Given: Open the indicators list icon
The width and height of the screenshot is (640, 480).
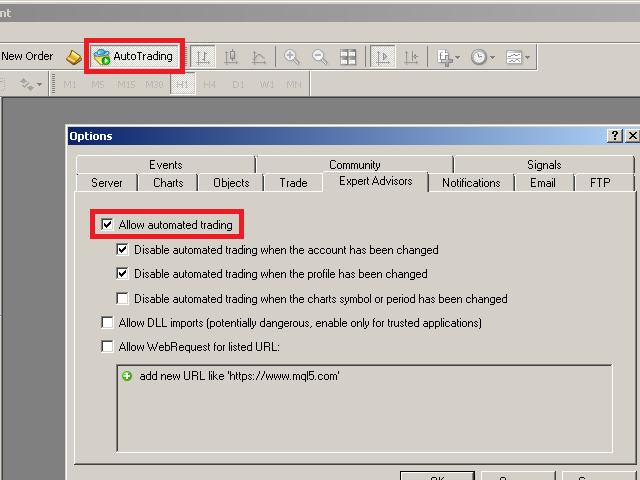Looking at the screenshot, I should [444, 57].
